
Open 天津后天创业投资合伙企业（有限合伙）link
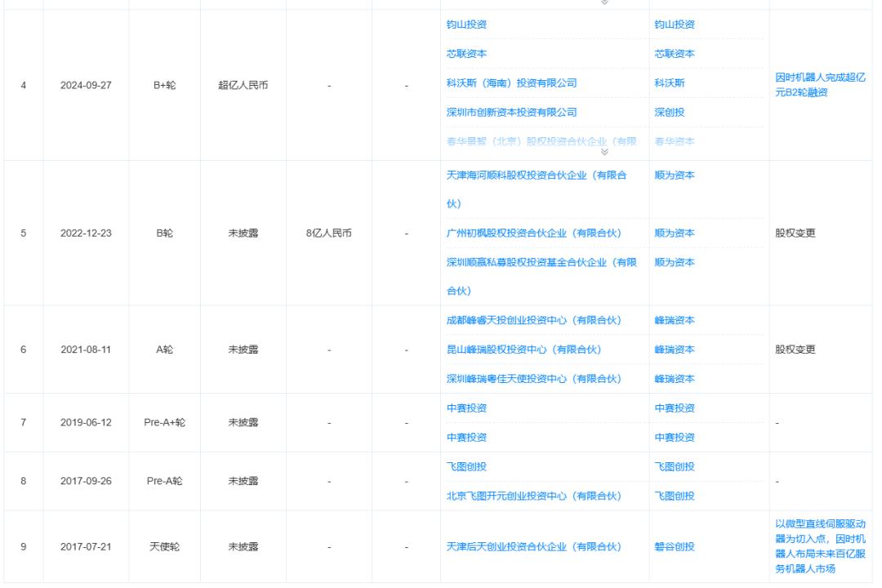pos(533,546)
